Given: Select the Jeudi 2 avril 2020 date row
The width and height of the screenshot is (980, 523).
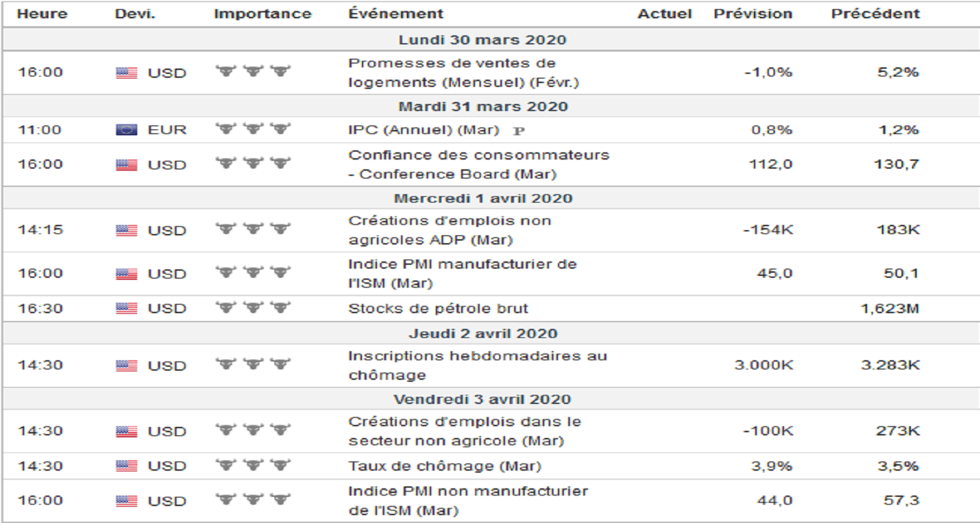Looking at the screenshot, I should [x=483, y=333].
